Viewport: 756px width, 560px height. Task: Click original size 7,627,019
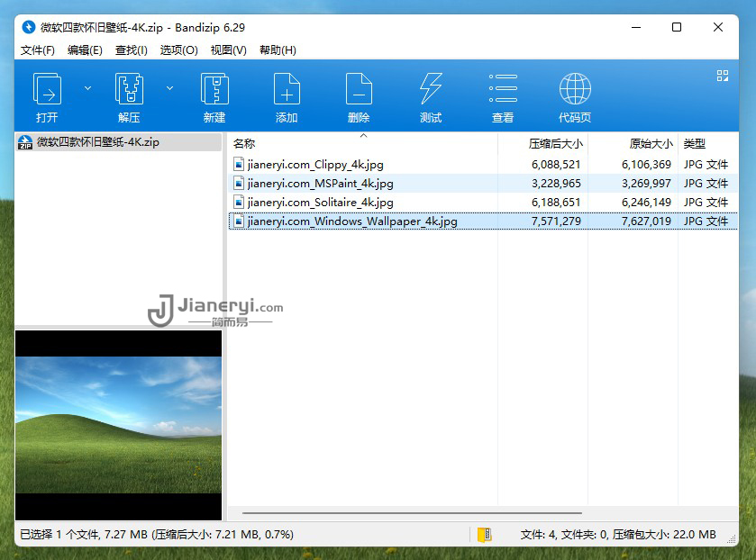[646, 221]
